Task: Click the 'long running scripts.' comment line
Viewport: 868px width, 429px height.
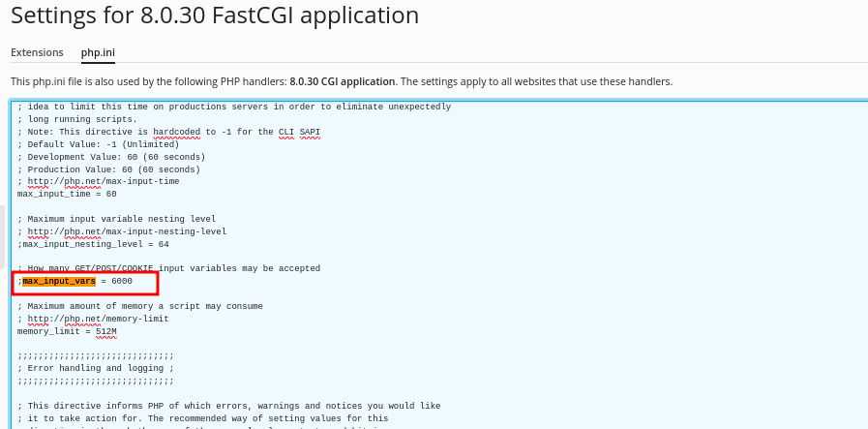Action: 77,119
